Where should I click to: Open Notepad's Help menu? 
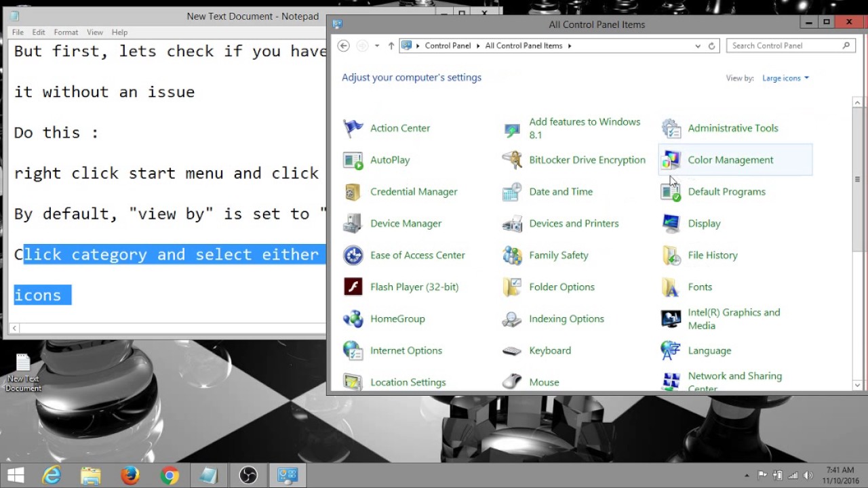(119, 32)
